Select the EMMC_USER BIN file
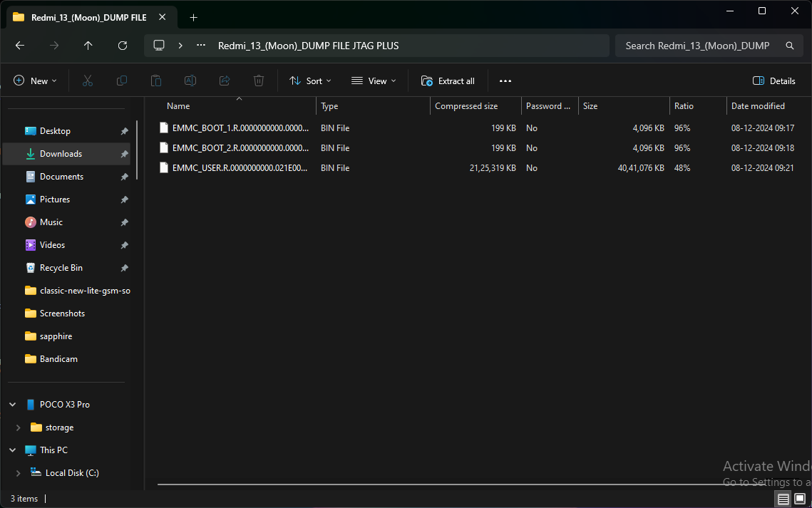This screenshot has width=812, height=508. tap(240, 168)
